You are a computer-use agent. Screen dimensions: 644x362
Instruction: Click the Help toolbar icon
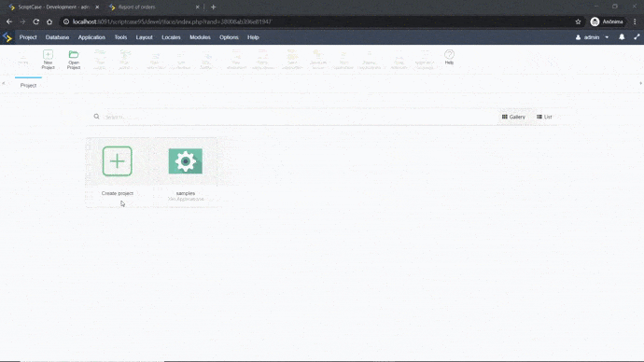[449, 57]
